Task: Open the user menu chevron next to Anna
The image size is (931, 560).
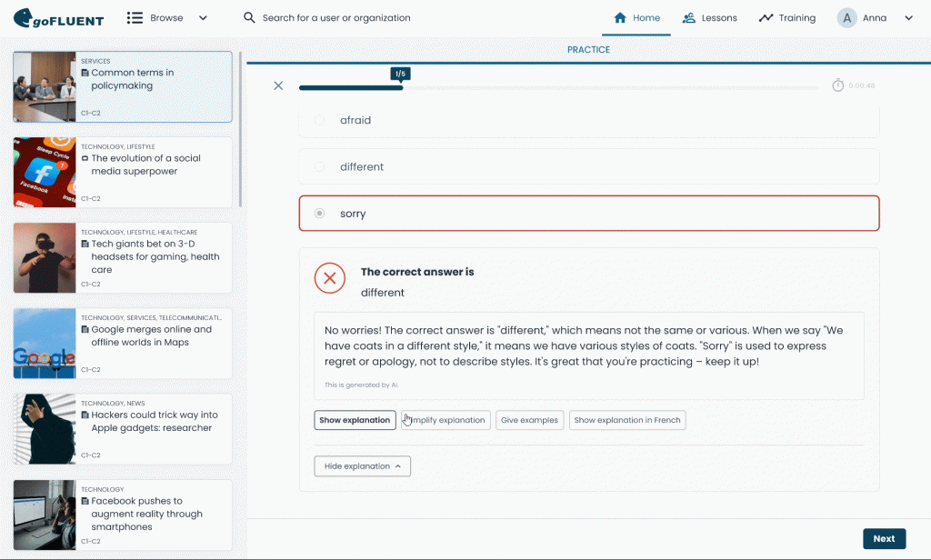Action: pos(908,18)
